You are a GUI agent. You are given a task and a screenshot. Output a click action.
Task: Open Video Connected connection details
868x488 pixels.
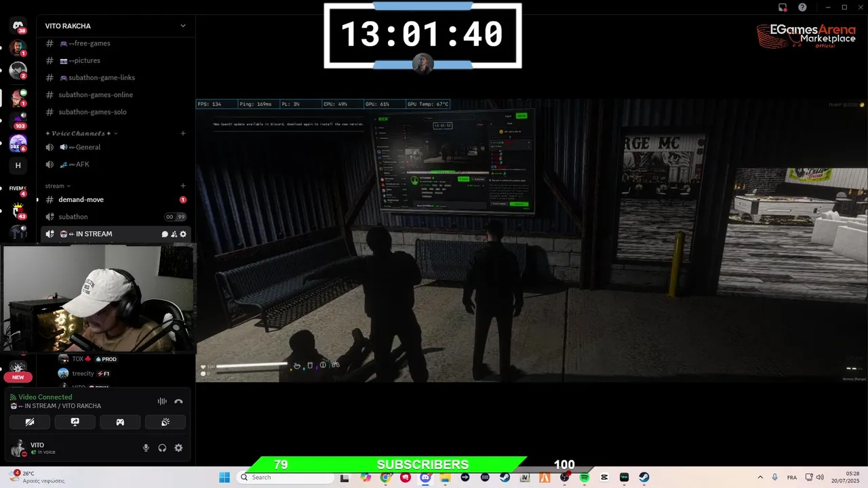(45, 397)
